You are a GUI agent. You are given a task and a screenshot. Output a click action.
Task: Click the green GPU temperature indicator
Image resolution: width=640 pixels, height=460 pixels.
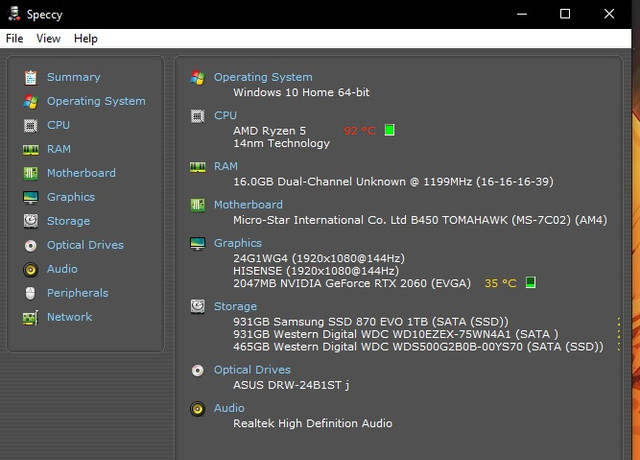530,282
